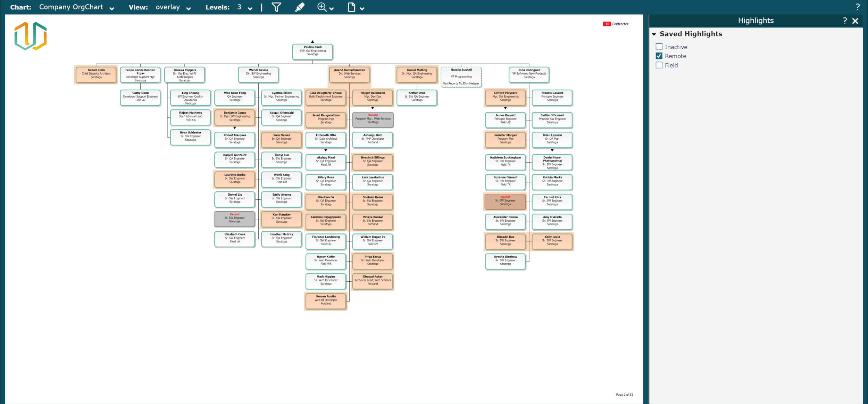Enable the Field highlight checkbox
Viewport: 868px width, 404px height.
click(659, 65)
